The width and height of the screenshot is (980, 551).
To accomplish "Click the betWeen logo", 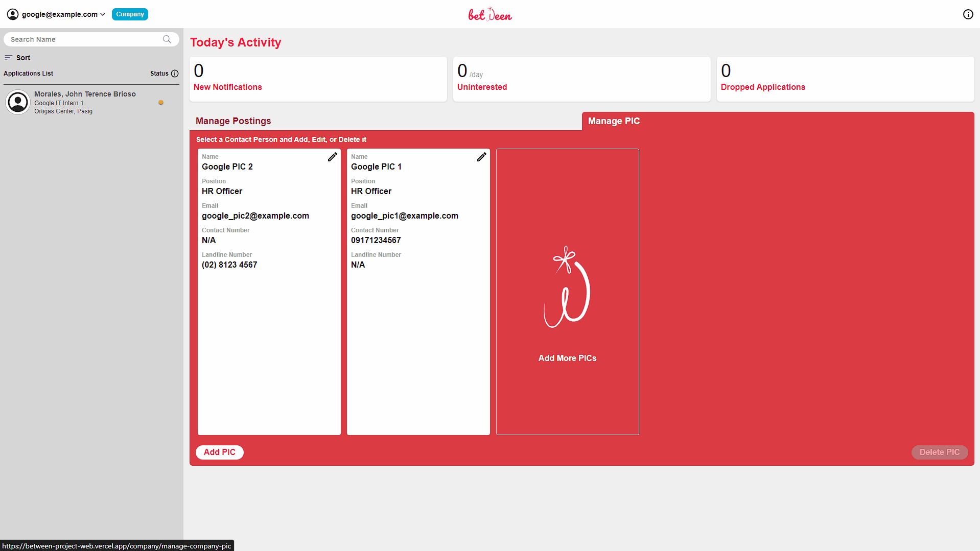I will (x=489, y=14).
